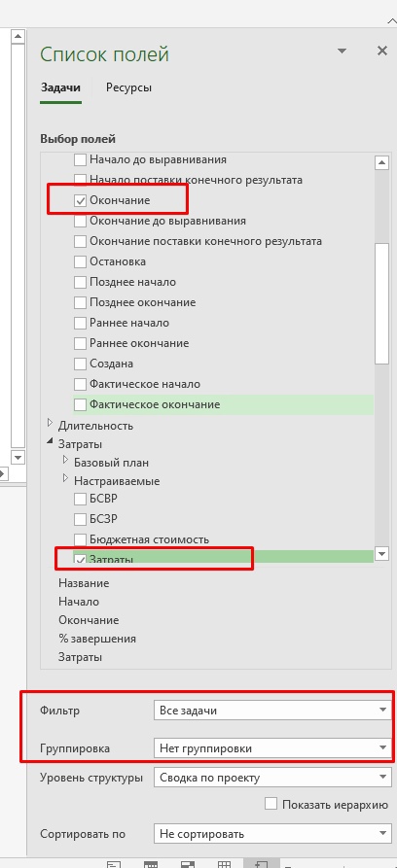The height and width of the screenshot is (868, 397).
Task: Open the Уровень структуры dropdown
Action: 271,778
